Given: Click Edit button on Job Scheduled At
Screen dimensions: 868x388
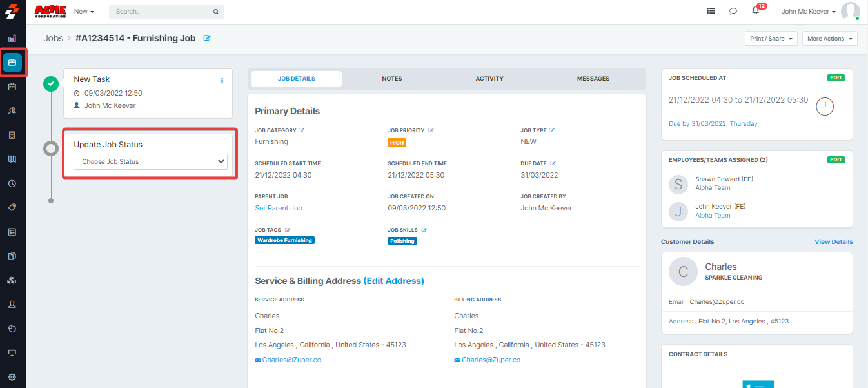Looking at the screenshot, I should click(836, 77).
